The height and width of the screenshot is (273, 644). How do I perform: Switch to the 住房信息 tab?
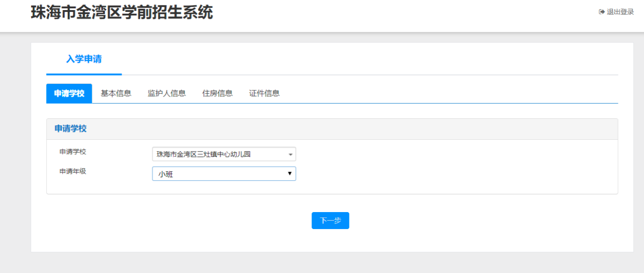tap(217, 93)
